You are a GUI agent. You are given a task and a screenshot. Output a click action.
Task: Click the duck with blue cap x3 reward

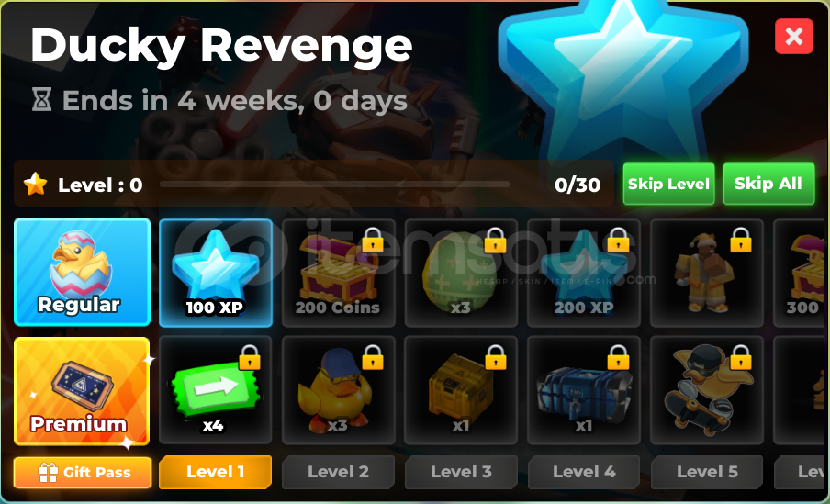tap(338, 389)
